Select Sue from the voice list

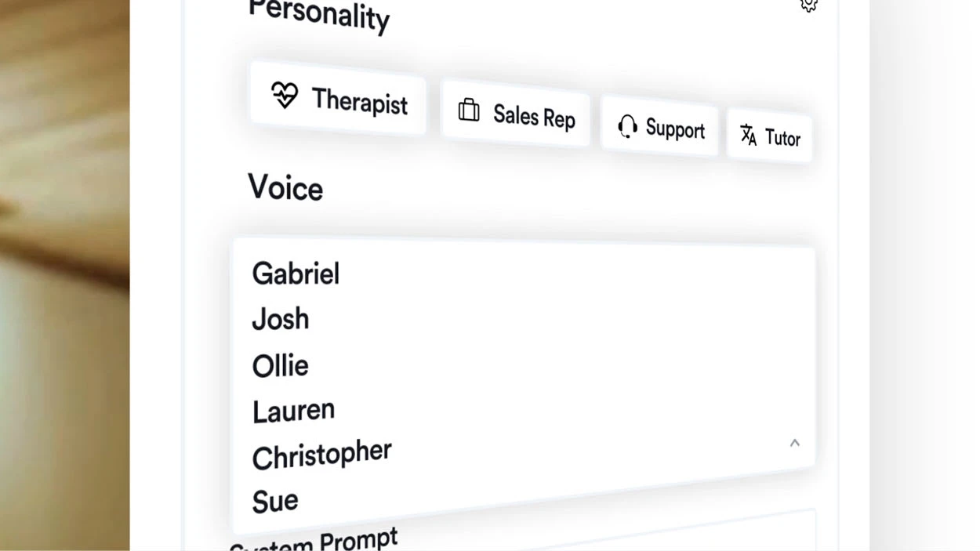coord(275,501)
